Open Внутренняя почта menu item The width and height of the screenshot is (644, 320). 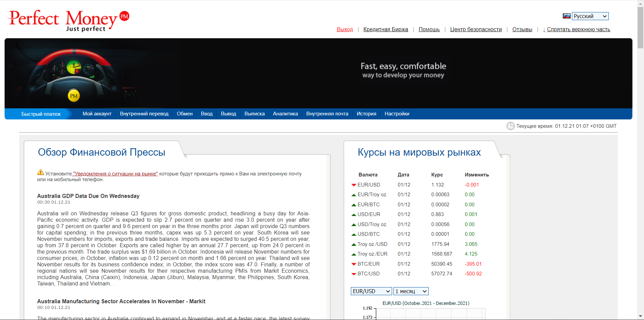tap(327, 114)
